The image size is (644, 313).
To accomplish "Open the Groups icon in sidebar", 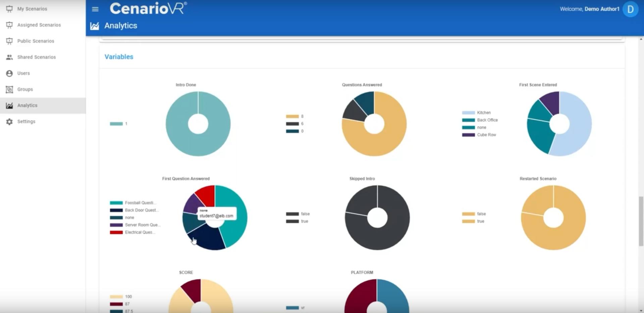I will click(x=9, y=89).
